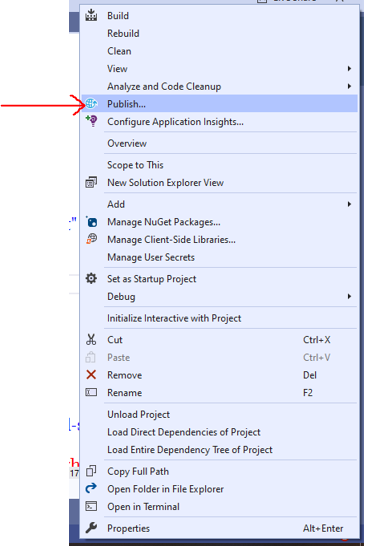The image size is (365, 546).
Task: Click the Build icon
Action: (91, 15)
